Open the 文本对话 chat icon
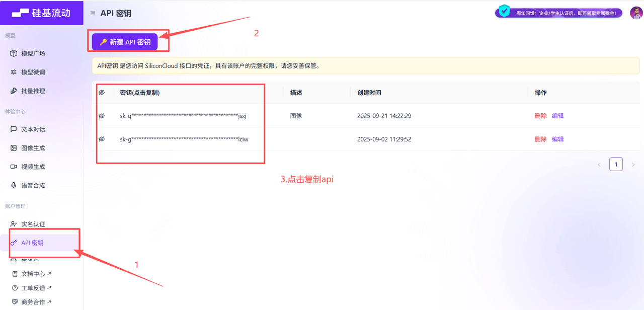Screen dimensions: 644x310 [14, 129]
